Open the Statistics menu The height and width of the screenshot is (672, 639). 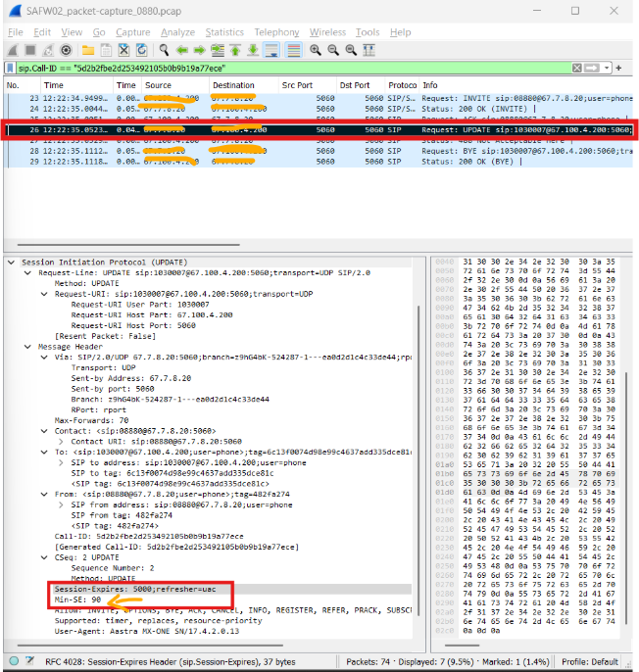(224, 32)
